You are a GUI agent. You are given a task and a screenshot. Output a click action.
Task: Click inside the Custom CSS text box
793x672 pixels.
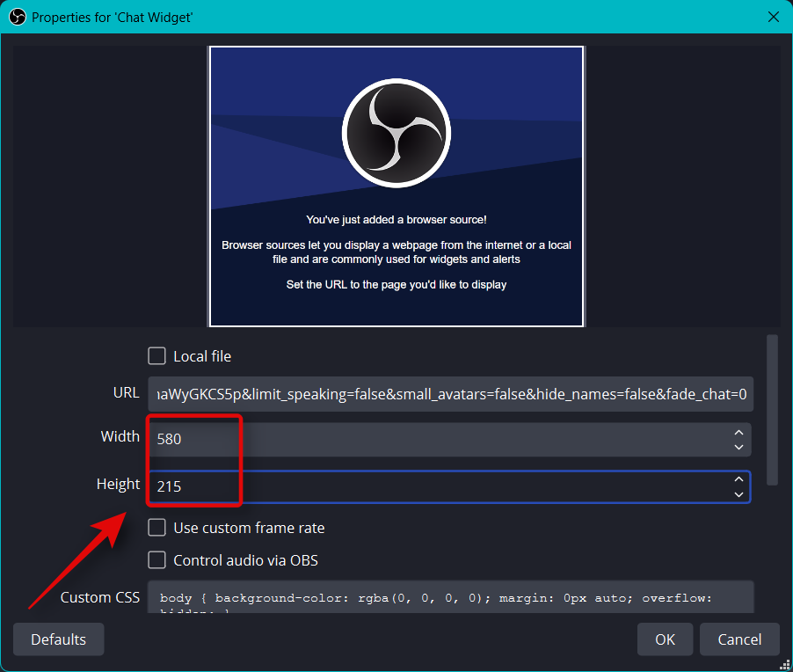[x=451, y=597]
